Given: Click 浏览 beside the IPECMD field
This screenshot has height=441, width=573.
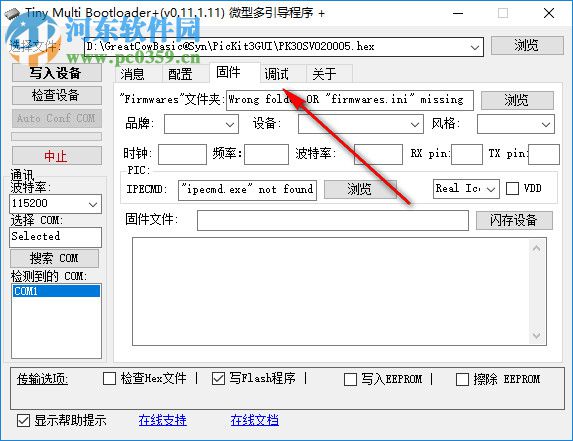Looking at the screenshot, I should [x=360, y=189].
